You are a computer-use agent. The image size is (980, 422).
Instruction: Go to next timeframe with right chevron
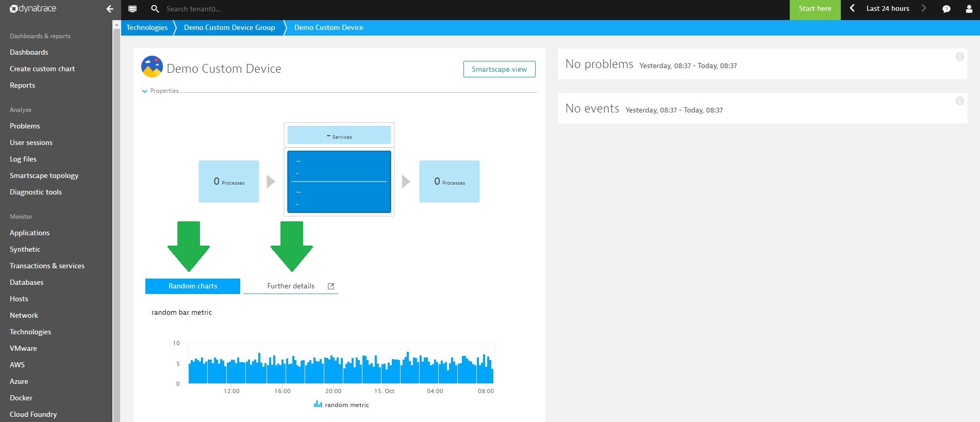click(x=924, y=8)
